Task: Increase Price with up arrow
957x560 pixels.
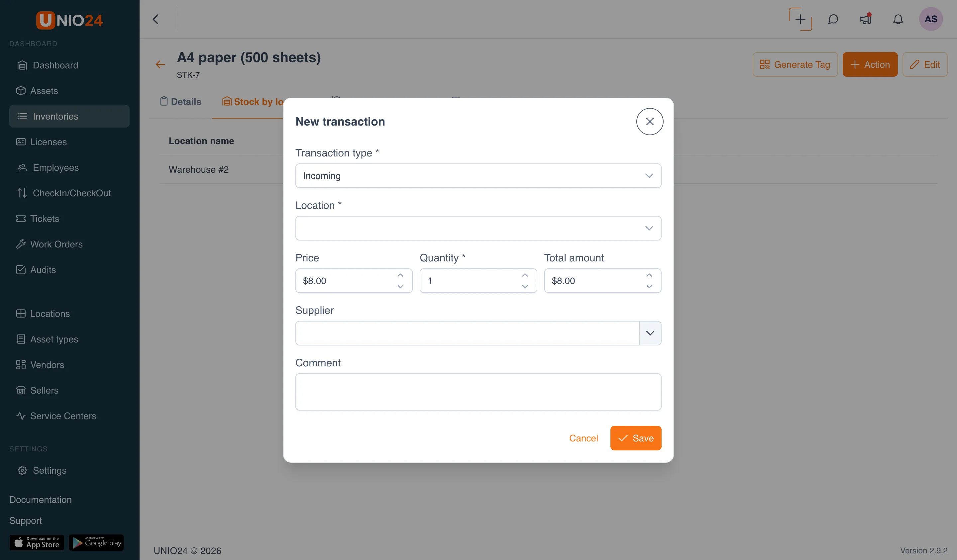Action: point(400,275)
